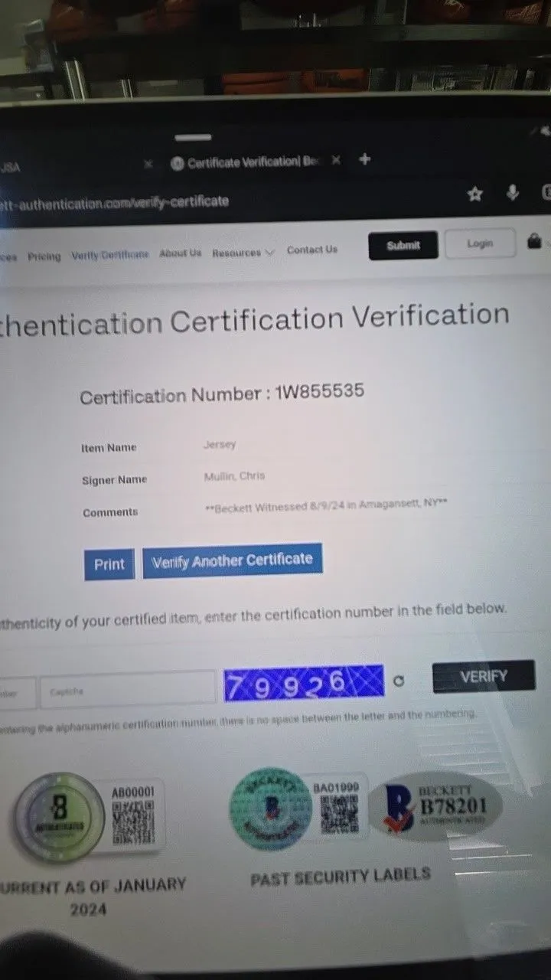Click the black Submit button

pos(403,245)
